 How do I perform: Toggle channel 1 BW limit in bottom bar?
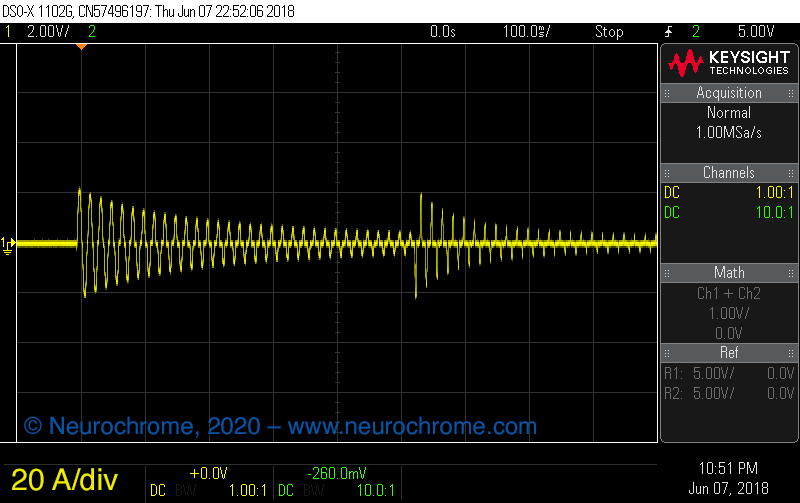(x=186, y=491)
